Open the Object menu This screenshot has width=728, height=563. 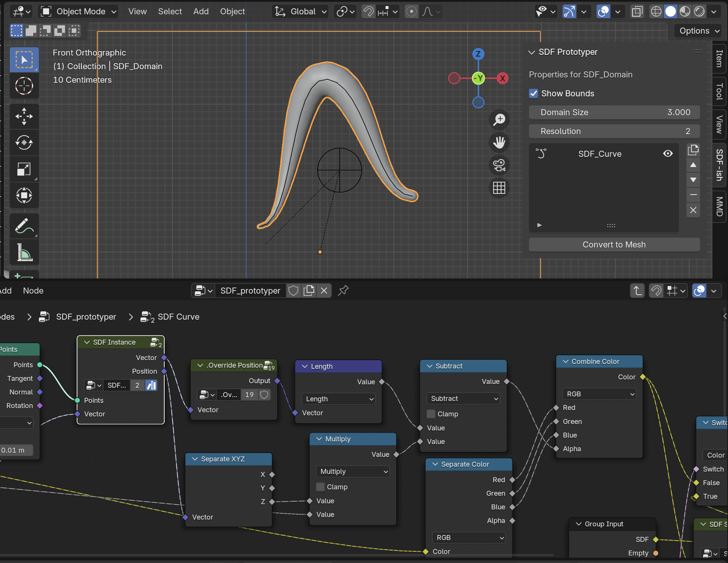(233, 12)
